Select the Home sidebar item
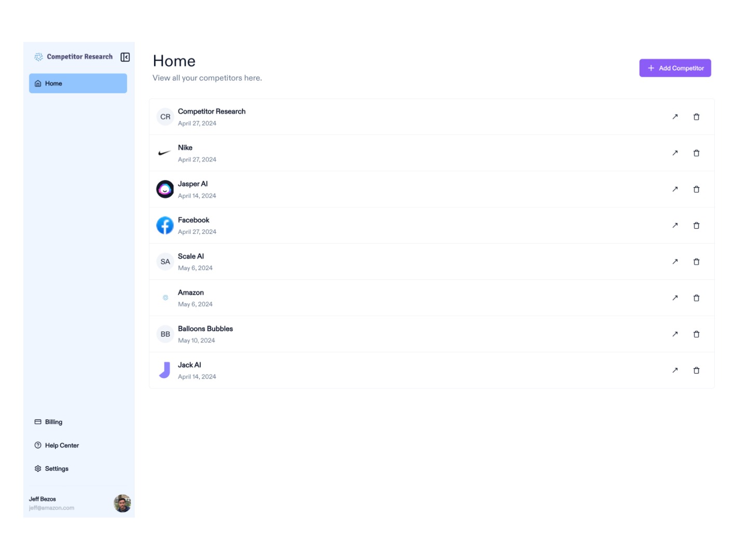The width and height of the screenshot is (747, 560). tap(78, 83)
